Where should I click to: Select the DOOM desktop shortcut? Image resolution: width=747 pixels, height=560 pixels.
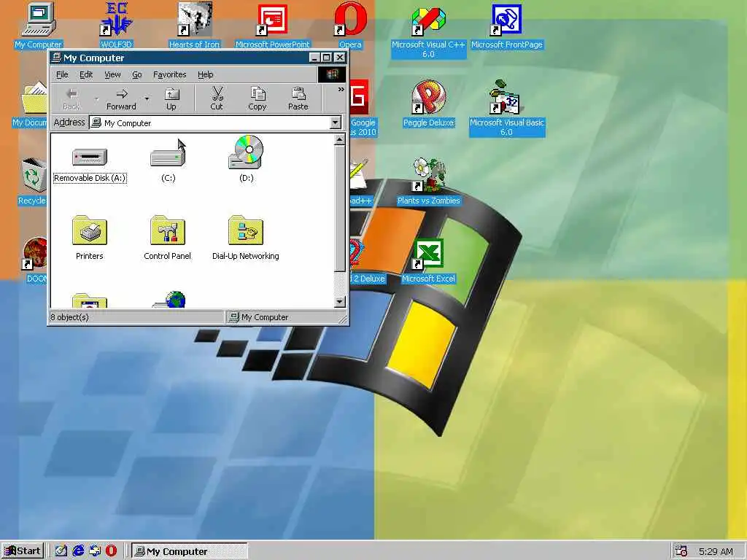coord(35,260)
